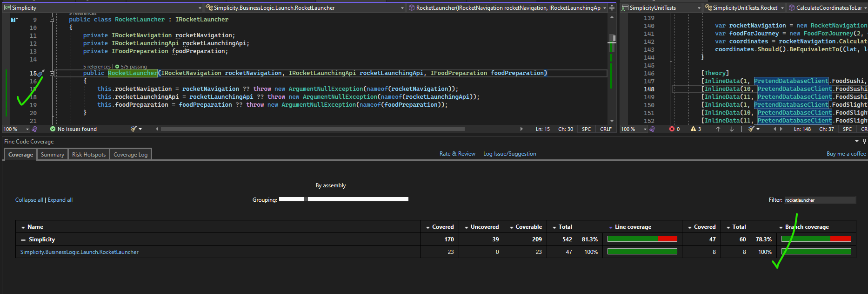The height and width of the screenshot is (294, 868).
Task: Click the scroll up arrow of left editor
Action: [x=612, y=17]
